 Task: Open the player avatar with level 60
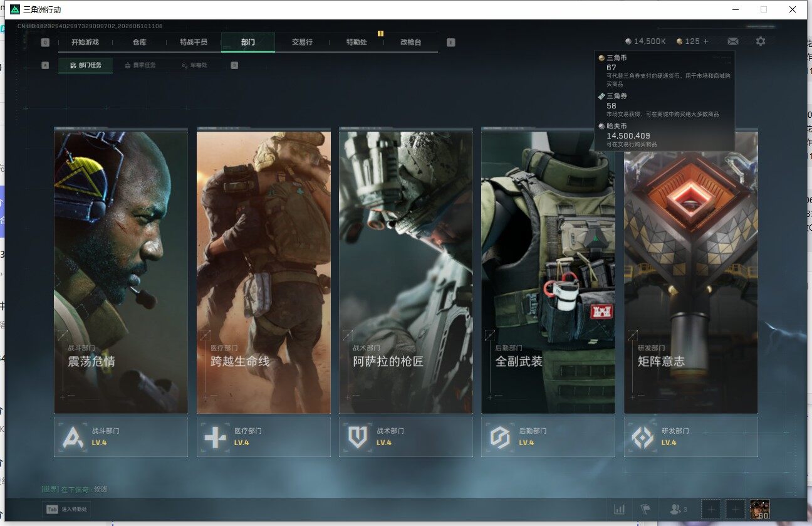click(760, 509)
